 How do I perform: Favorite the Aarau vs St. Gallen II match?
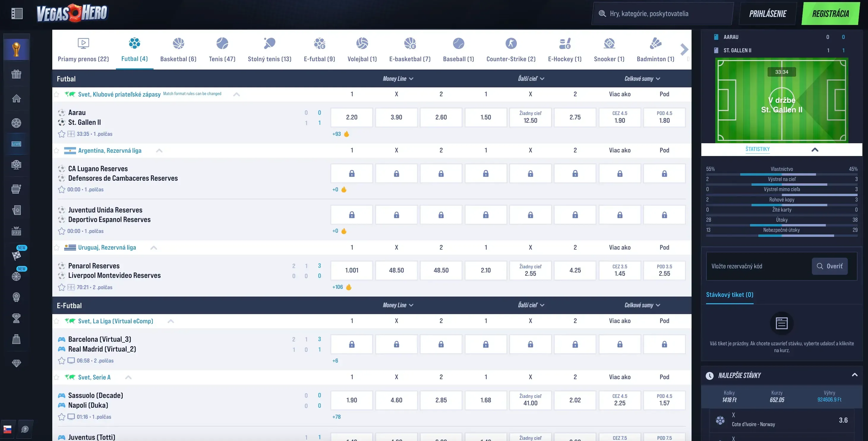click(x=62, y=134)
